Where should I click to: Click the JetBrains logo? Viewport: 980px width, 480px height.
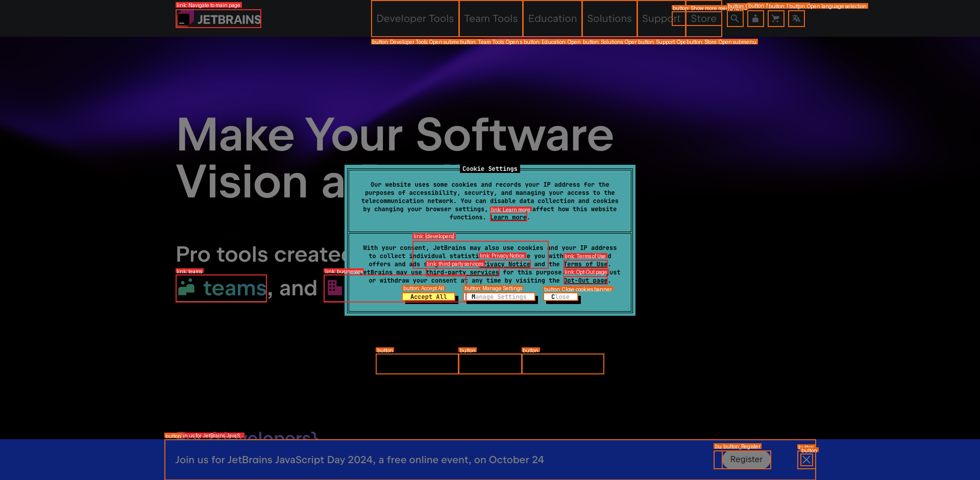point(218,19)
